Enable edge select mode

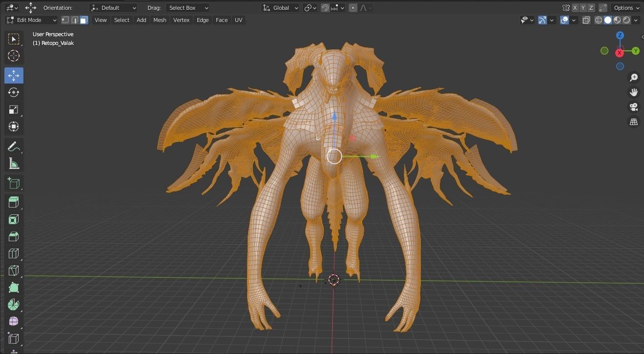[74, 20]
